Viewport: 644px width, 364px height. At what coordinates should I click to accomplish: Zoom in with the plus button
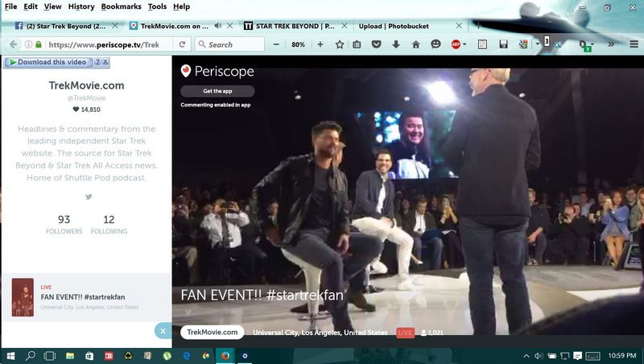(x=320, y=44)
